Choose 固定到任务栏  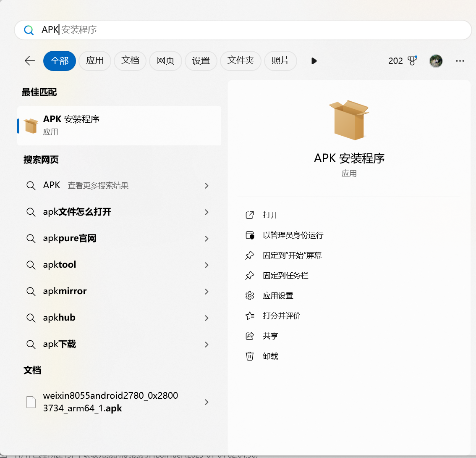[x=285, y=275]
